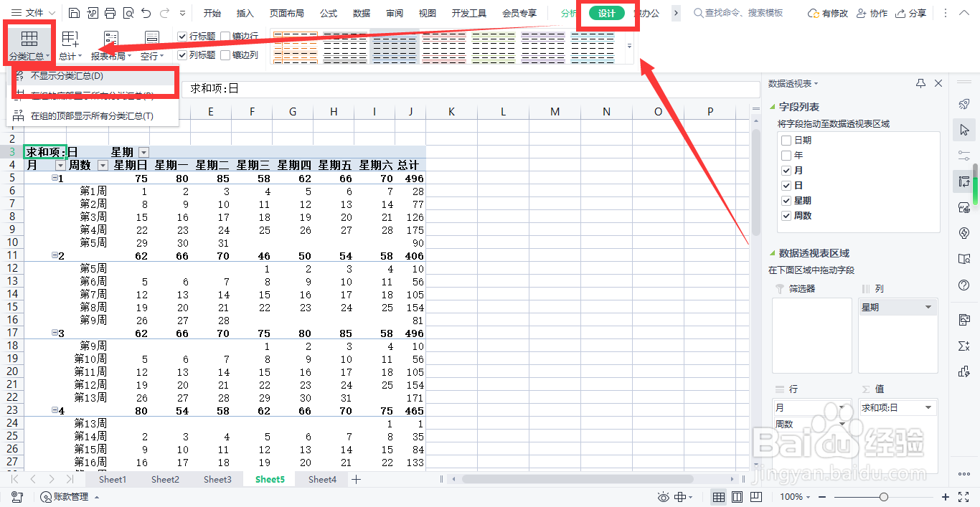Switch to Page Layout view in status bar
This screenshot has width=980, height=507.
click(738, 497)
